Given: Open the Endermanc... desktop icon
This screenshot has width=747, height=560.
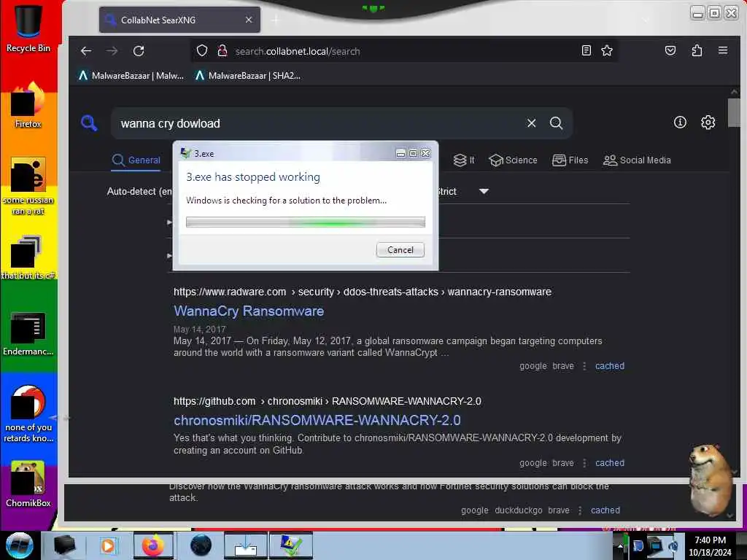Looking at the screenshot, I should coord(28,334).
